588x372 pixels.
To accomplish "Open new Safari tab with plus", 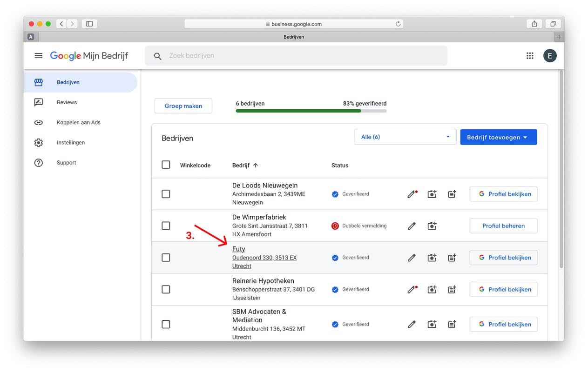I will 559,37.
